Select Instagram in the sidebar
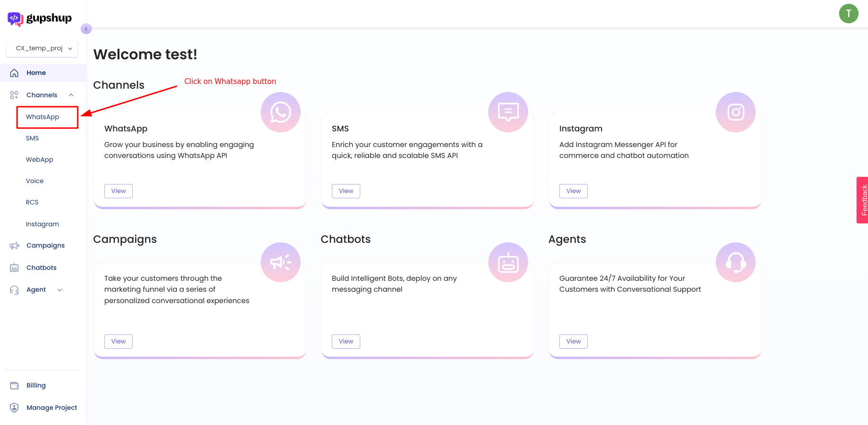868x425 pixels. [x=42, y=224]
